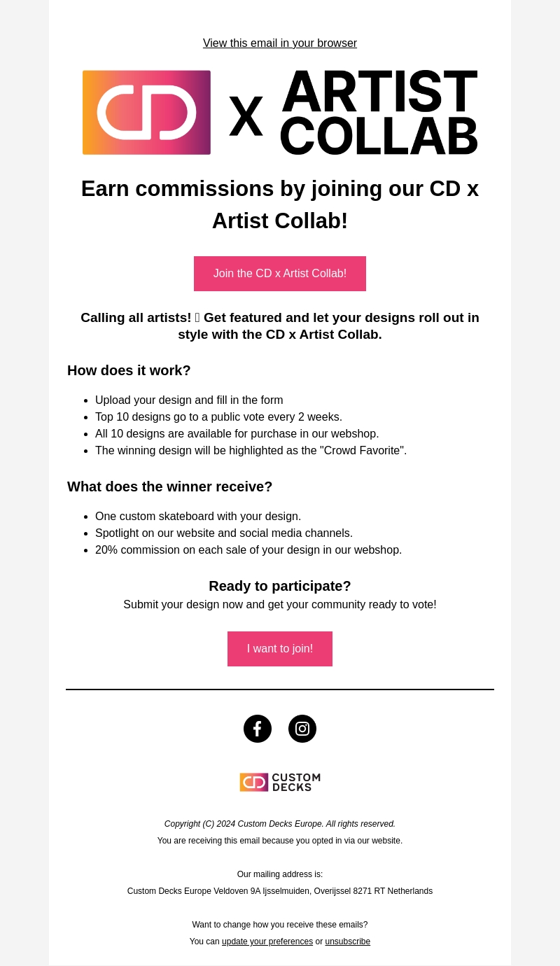Click the Custom Decks Europe mailing address
560x966 pixels.
click(x=280, y=891)
